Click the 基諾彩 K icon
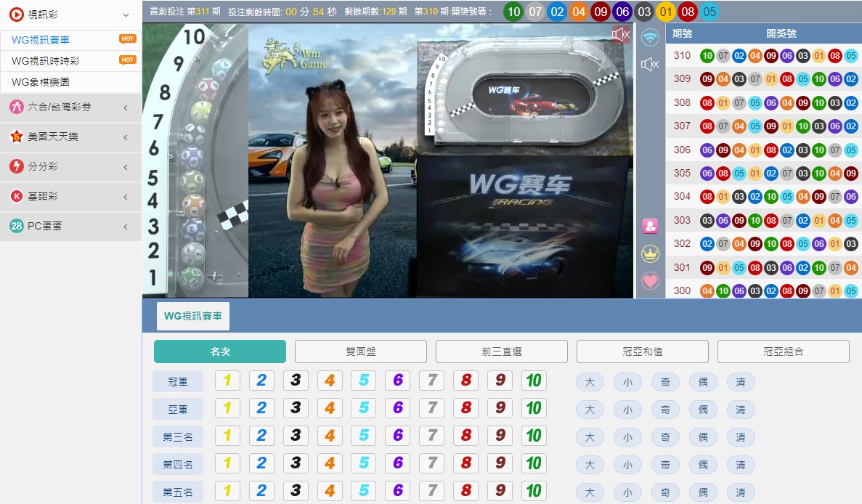This screenshot has width=862, height=504. [x=17, y=195]
